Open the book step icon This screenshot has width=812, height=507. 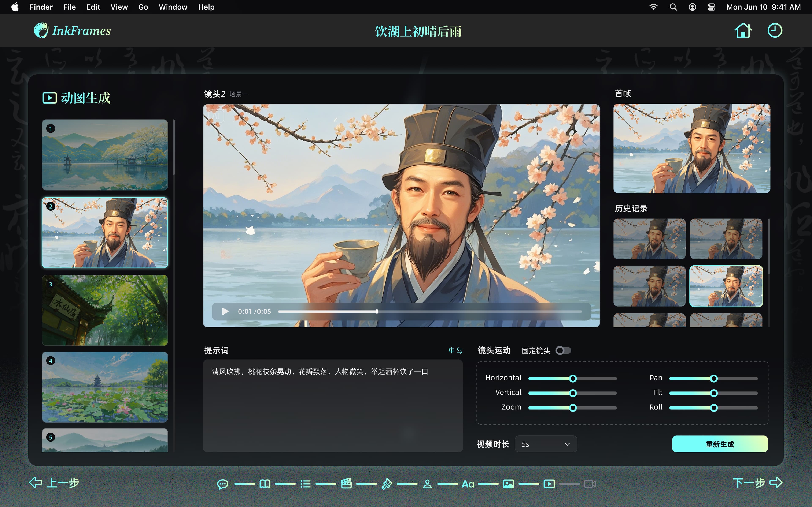(265, 484)
